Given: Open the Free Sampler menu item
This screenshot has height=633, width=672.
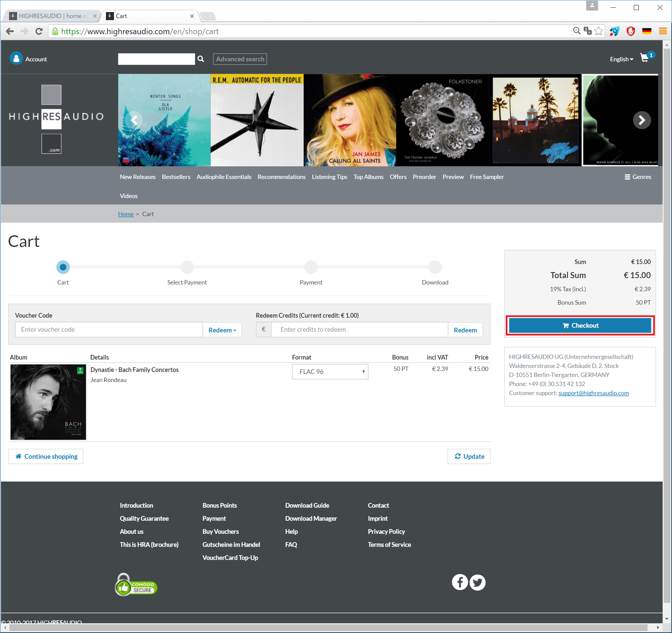Looking at the screenshot, I should [486, 177].
